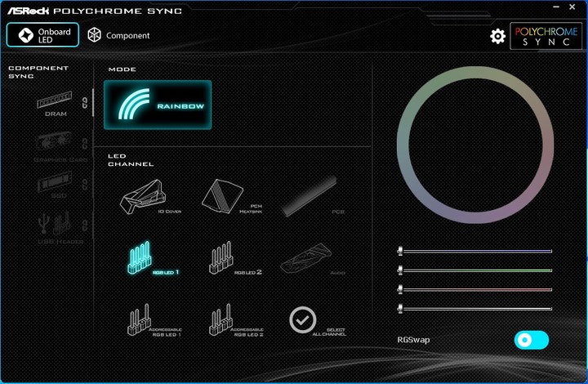588x384 pixels.
Task: Switch to the Onboard LED tab
Action: click(42, 35)
